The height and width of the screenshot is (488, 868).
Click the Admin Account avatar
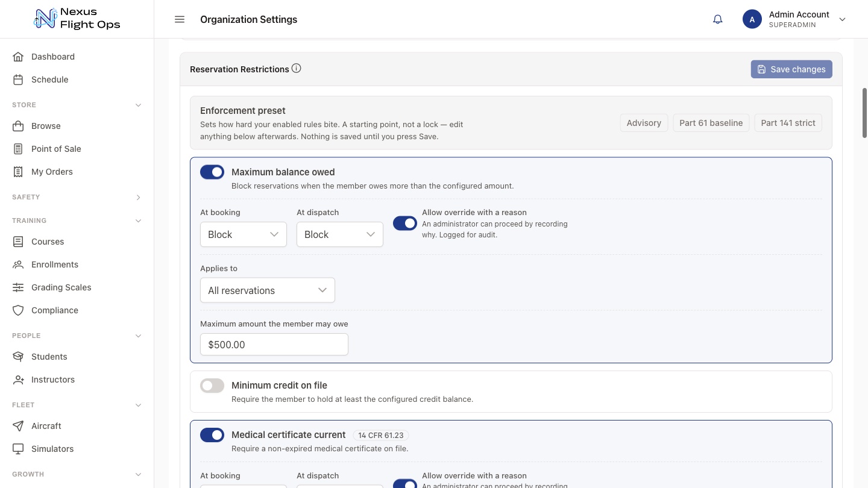(x=752, y=19)
